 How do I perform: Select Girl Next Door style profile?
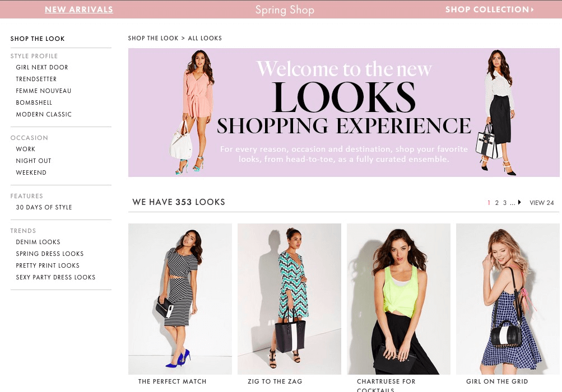coord(42,67)
